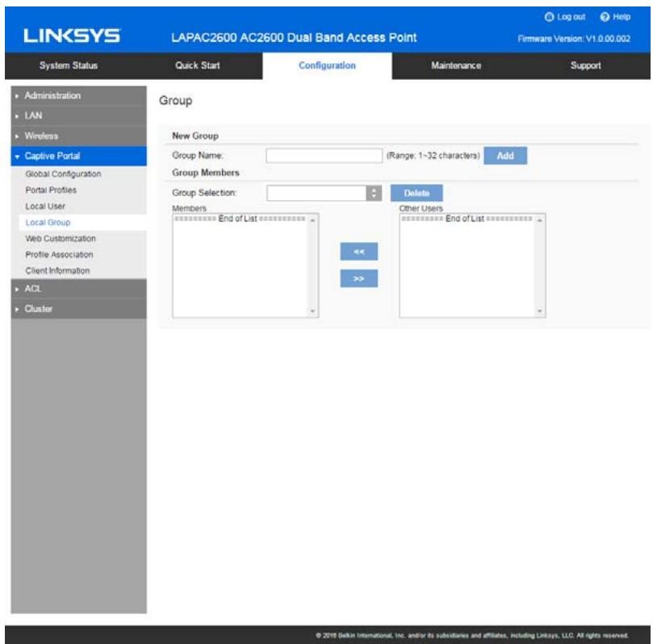Click Members list scroll up arrow
The width and height of the screenshot is (653, 644).
click(x=312, y=220)
